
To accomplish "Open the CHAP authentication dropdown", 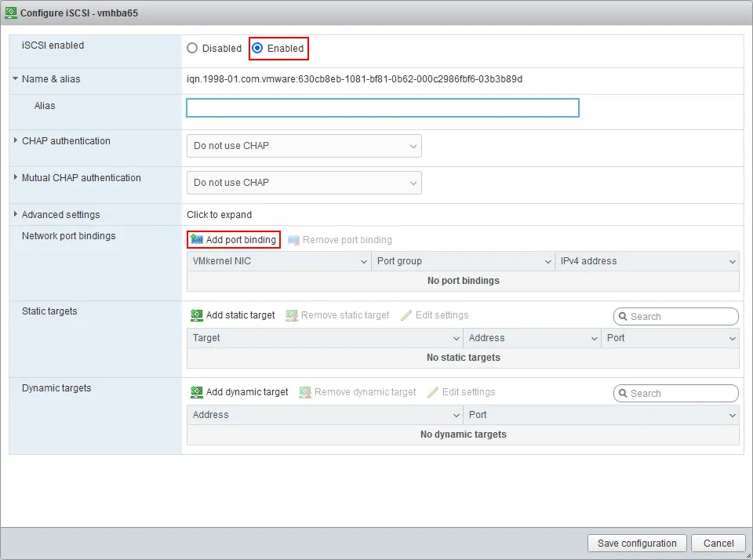I will point(304,145).
